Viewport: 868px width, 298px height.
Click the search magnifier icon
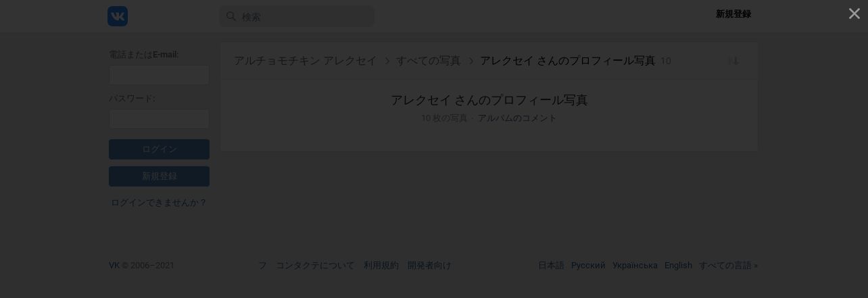pos(231,16)
